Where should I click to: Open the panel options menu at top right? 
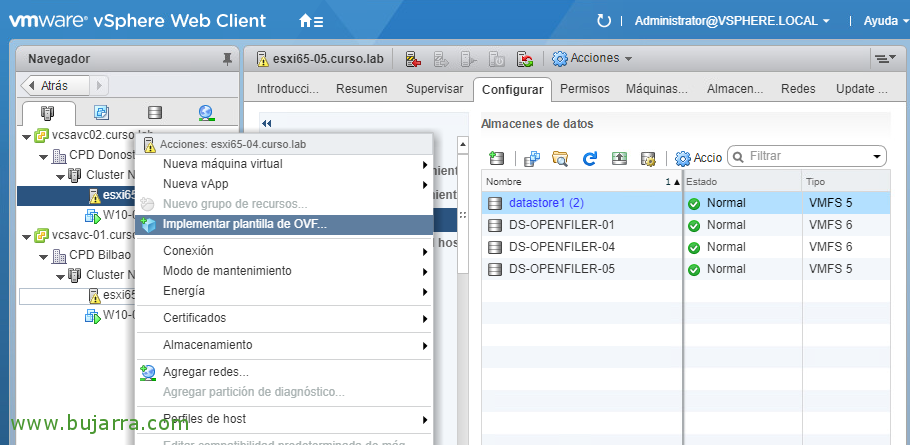pos(885,59)
